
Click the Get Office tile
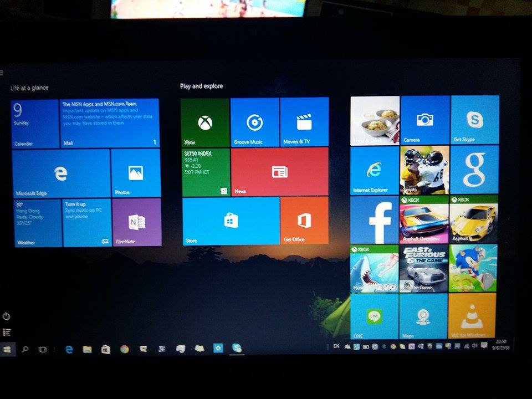[305, 220]
